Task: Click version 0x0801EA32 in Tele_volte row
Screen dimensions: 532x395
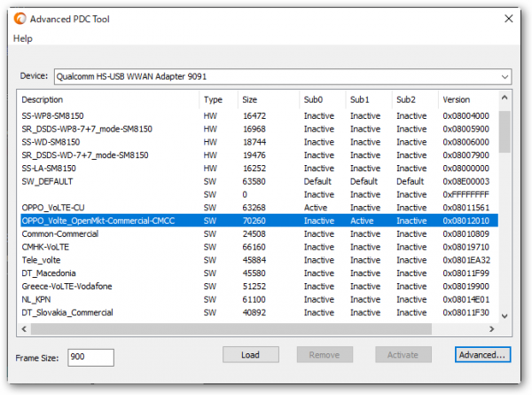Action: [466, 260]
